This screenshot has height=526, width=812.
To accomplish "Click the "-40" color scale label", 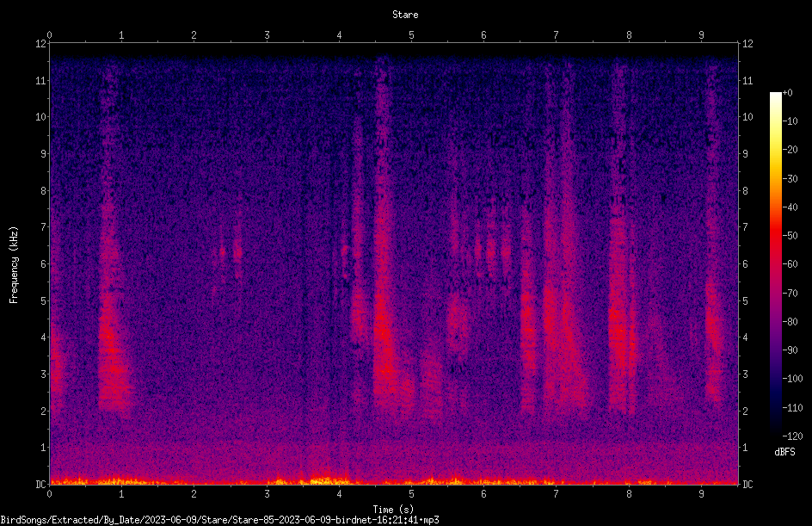I will pos(790,207).
